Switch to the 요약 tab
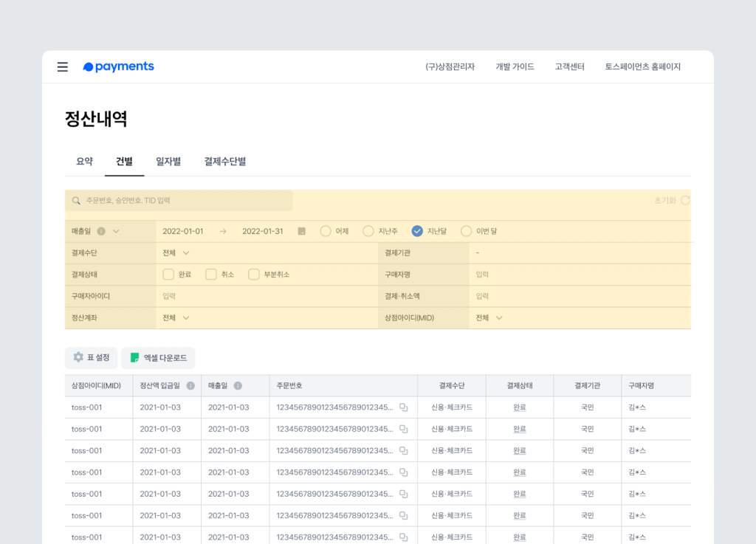The height and width of the screenshot is (544, 756). click(x=84, y=162)
